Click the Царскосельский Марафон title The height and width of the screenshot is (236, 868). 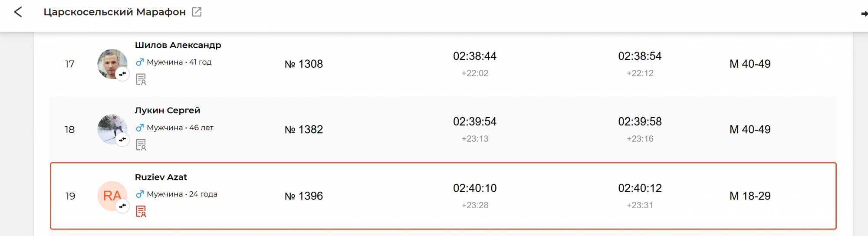(115, 12)
